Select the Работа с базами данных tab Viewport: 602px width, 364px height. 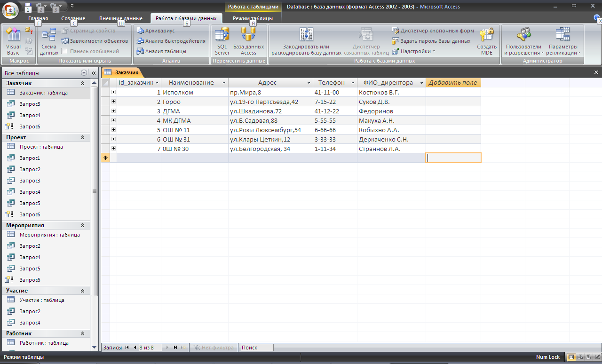(186, 18)
